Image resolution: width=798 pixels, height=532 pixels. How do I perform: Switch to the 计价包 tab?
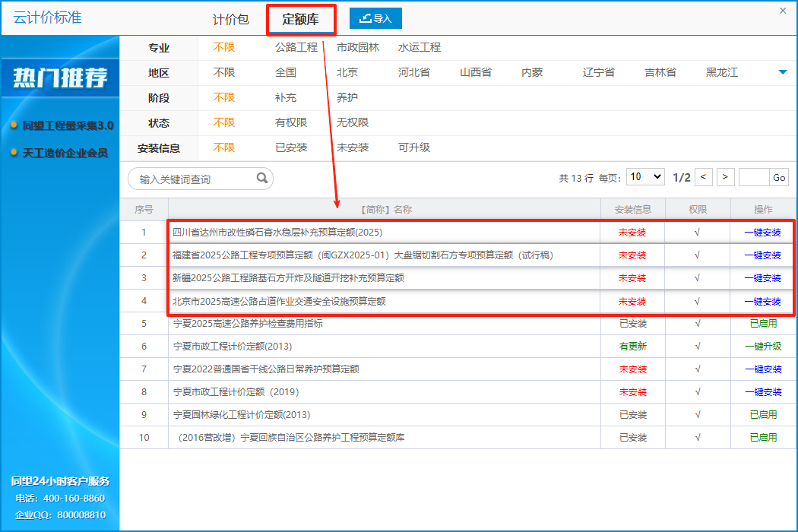230,20
